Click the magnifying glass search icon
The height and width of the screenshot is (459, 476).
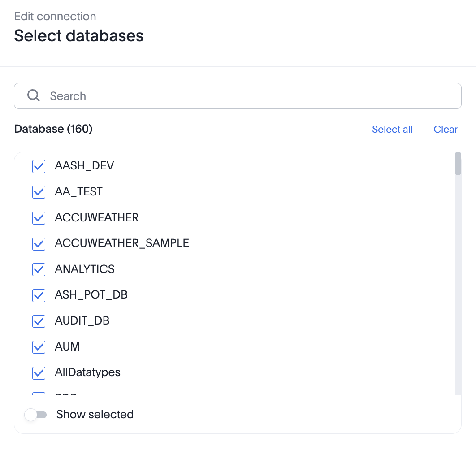coord(33,95)
